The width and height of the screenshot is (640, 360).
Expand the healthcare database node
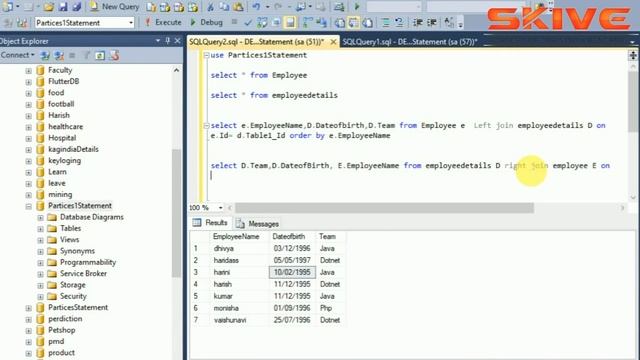coord(29,127)
